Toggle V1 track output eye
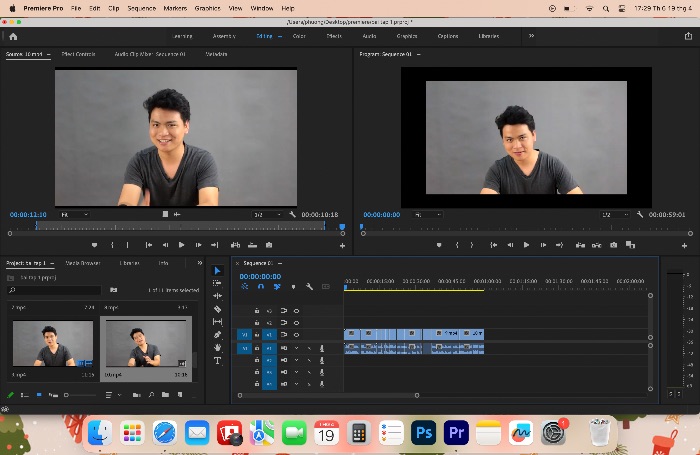This screenshot has height=455, width=700. click(296, 334)
